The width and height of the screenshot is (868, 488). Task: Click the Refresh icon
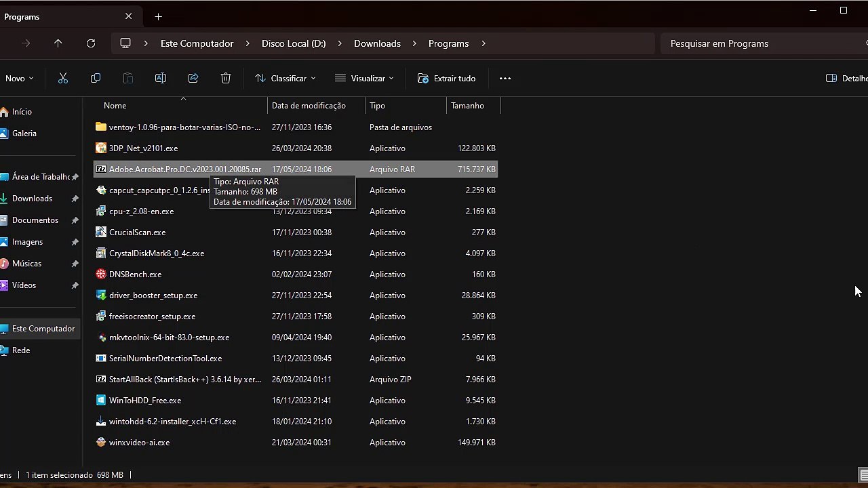(91, 43)
